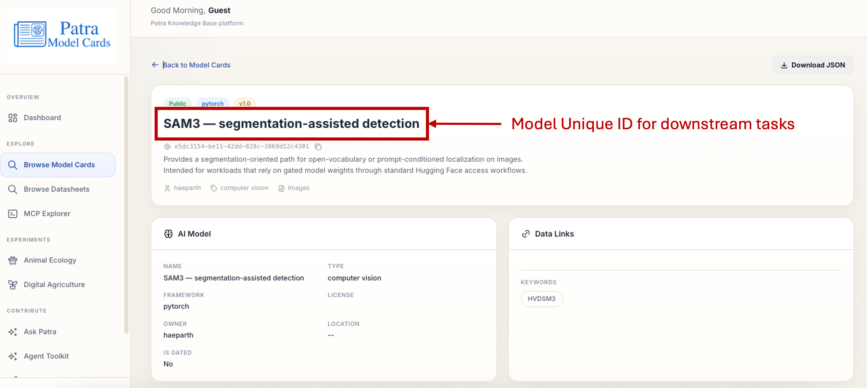This screenshot has width=868, height=388.
Task: Click the Patra Knowledge Base platform subtitle
Action: (x=197, y=23)
